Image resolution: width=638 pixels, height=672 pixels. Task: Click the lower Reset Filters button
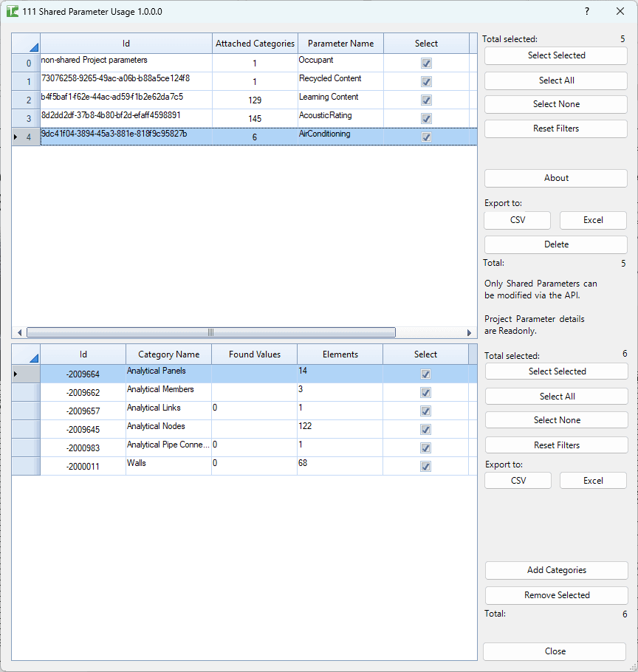pos(557,445)
